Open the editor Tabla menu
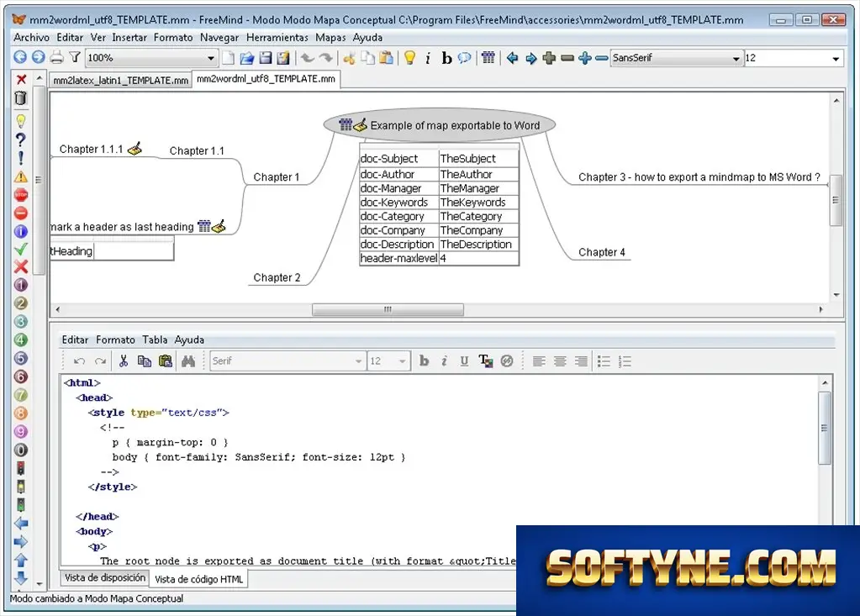This screenshot has width=860, height=616. [155, 340]
